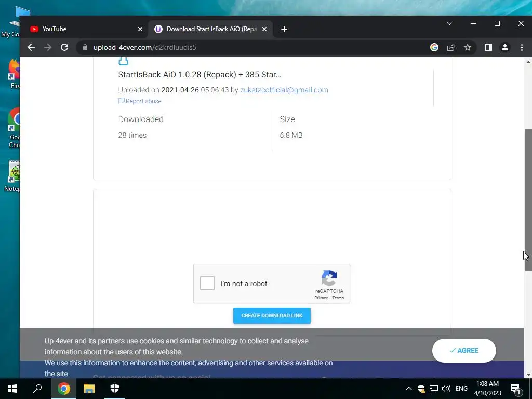Share this page using the share icon

coord(451,47)
